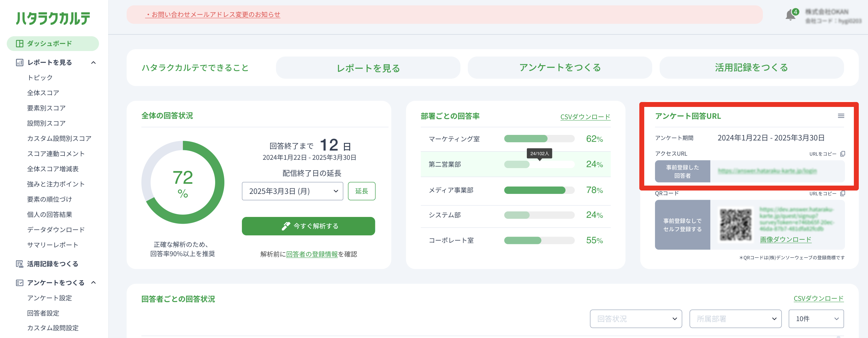The image size is (868, 338).
Task: Click the アンケートをつくる sidebar icon
Action: coord(20,283)
